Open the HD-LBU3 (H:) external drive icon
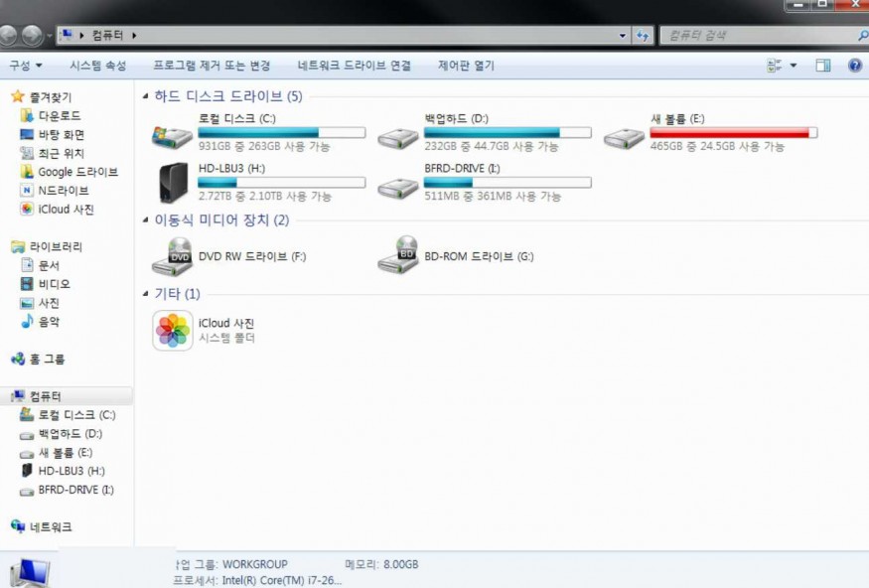869x588 pixels. pos(173,183)
